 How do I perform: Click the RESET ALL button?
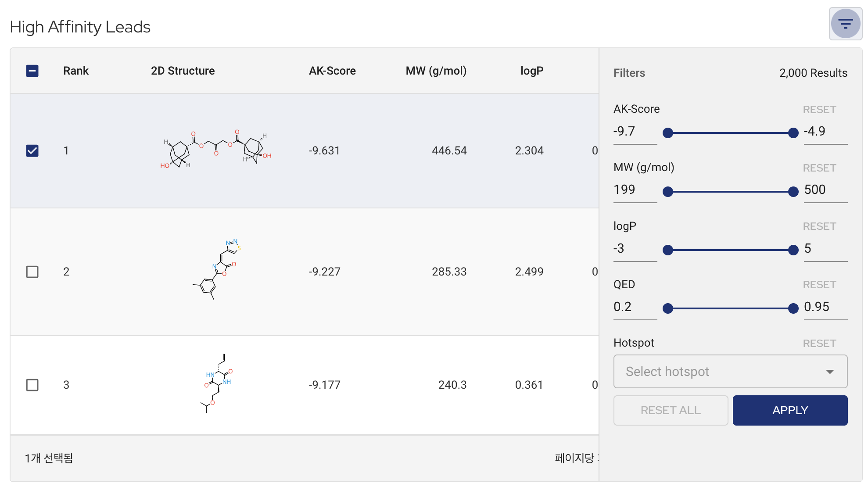(x=671, y=410)
